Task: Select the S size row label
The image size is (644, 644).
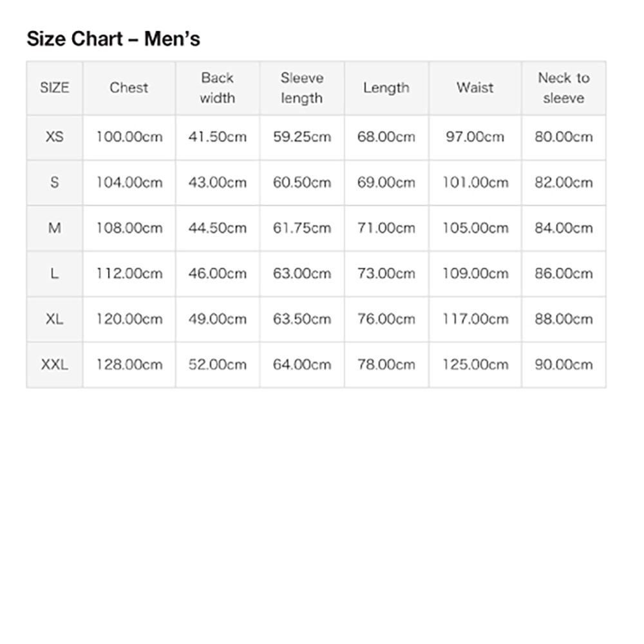Action: pyautogui.click(x=55, y=183)
